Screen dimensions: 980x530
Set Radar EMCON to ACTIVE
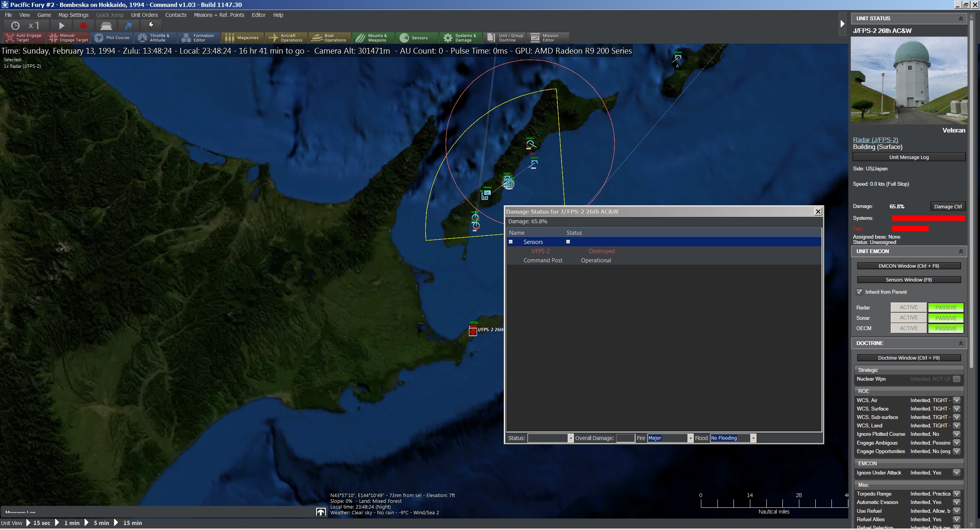(908, 307)
